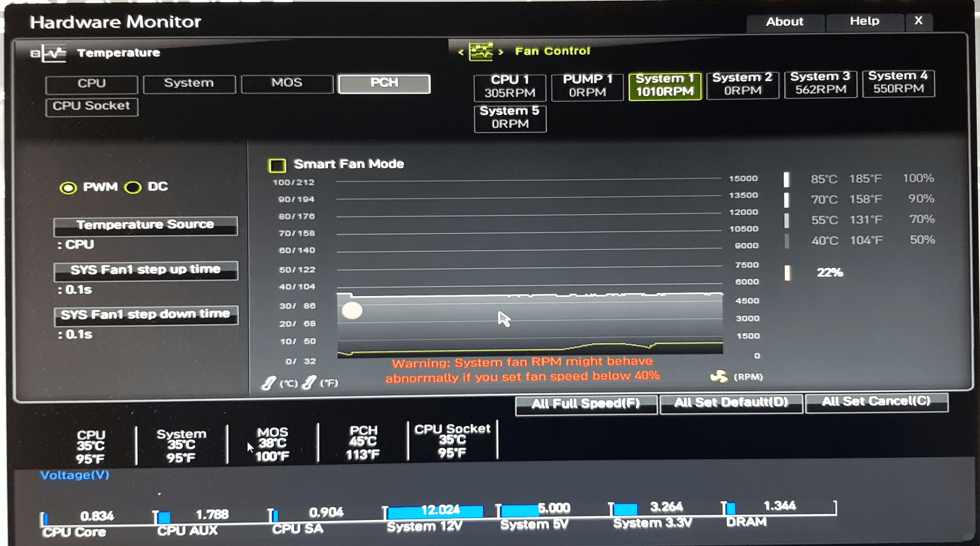
Task: Select the CPU Socket temperature tab
Action: (x=91, y=106)
